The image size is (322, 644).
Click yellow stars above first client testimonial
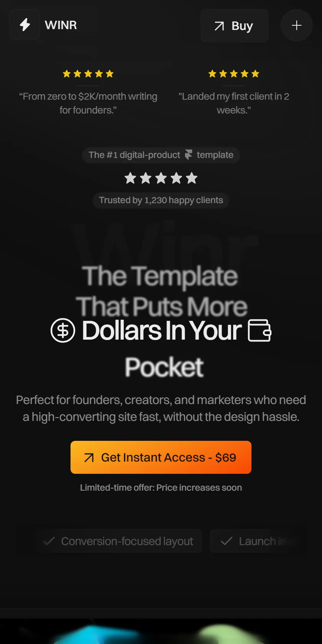tap(234, 74)
